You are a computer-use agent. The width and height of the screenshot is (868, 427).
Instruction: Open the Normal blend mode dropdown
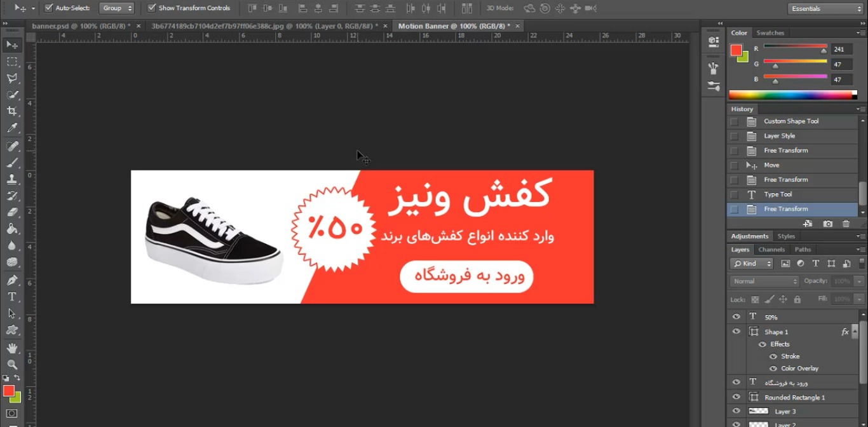point(764,281)
